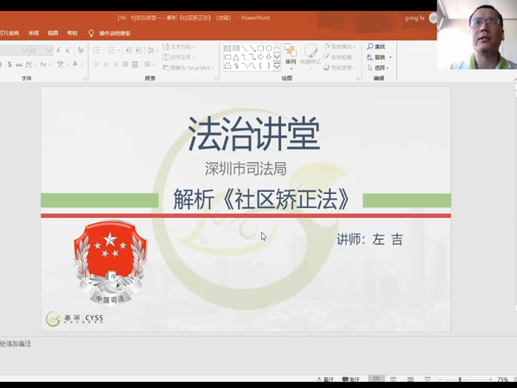Open Font dialog launcher
The image size is (517, 388).
[85, 78]
